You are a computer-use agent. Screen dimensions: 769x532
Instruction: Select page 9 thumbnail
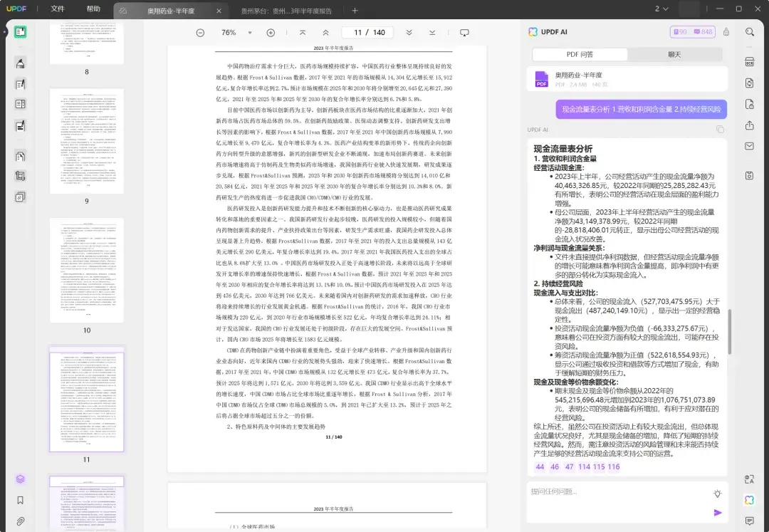pos(87,141)
